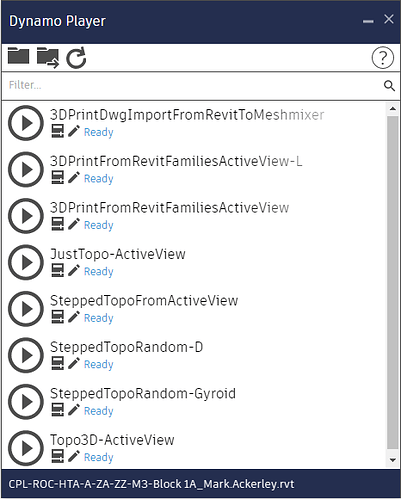This screenshot has width=401, height=499.
Task: Close the Dynamo Player window
Action: [389, 19]
